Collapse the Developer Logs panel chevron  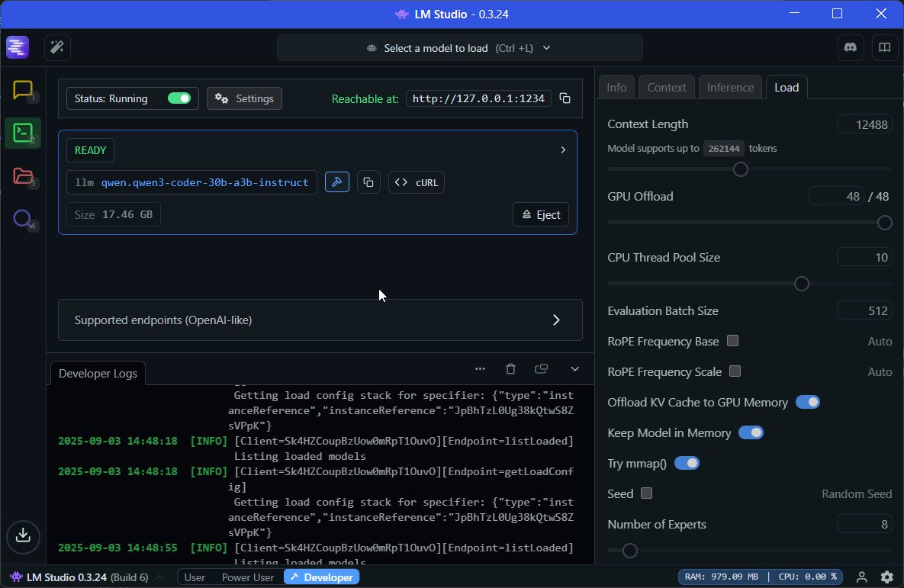(x=575, y=369)
